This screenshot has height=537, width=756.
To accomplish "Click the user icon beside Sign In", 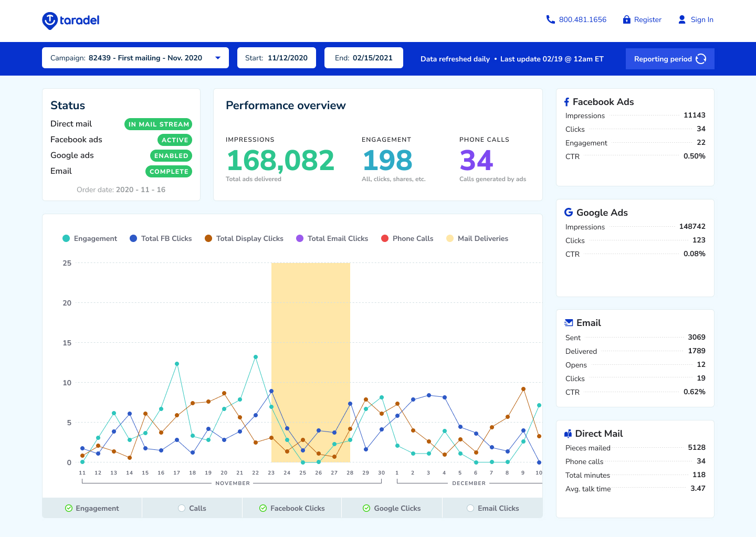I will pyautogui.click(x=682, y=19).
